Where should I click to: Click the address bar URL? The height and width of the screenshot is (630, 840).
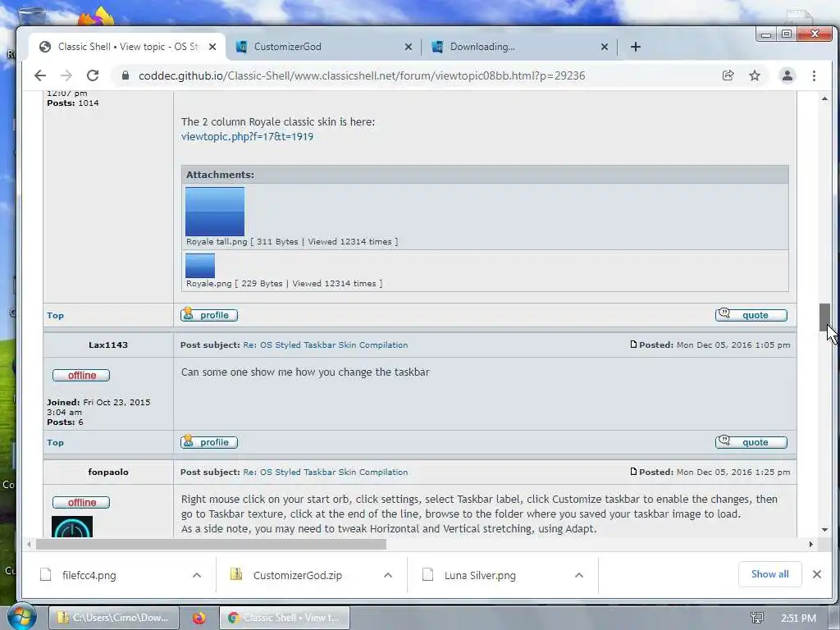click(x=362, y=75)
